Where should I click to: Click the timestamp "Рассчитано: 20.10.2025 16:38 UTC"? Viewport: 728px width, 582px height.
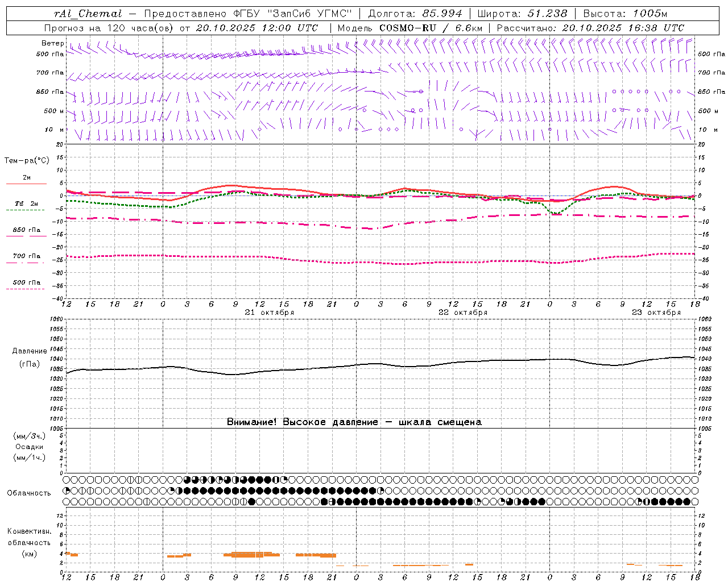pos(590,28)
